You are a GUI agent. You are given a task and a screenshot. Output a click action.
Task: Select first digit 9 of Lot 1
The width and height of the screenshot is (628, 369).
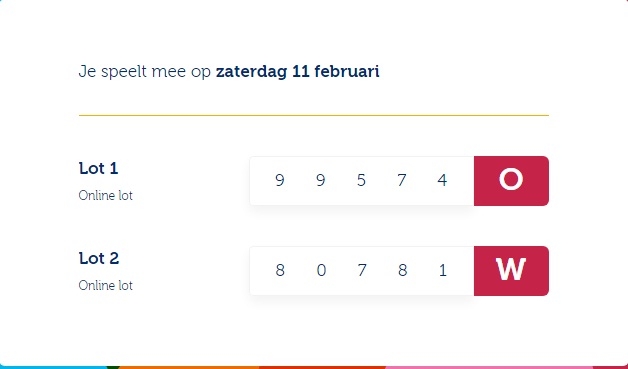(280, 180)
